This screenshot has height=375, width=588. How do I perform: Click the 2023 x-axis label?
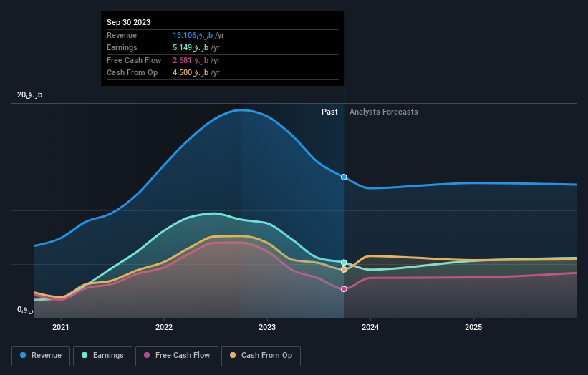point(267,328)
